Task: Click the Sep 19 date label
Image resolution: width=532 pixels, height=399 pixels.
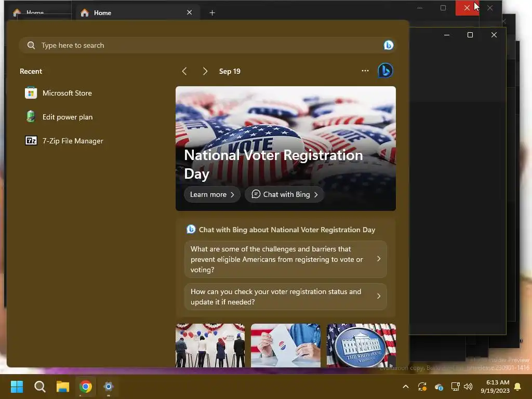Action: 230,71
